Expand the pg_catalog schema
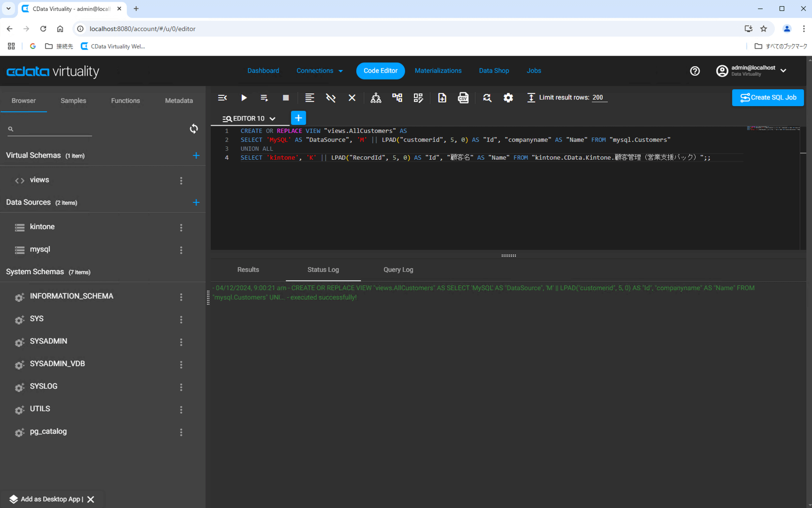This screenshot has width=812, height=508. point(48,431)
